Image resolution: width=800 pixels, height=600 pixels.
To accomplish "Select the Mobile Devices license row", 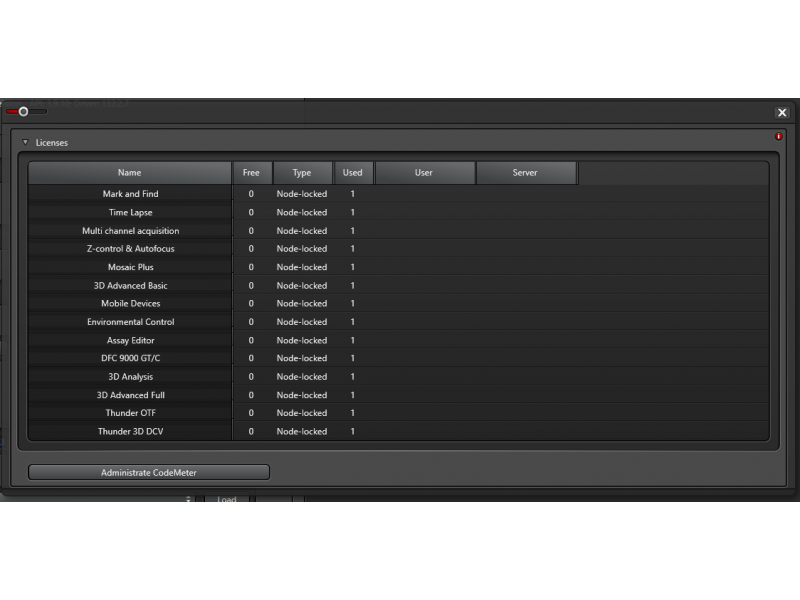I will click(x=398, y=304).
